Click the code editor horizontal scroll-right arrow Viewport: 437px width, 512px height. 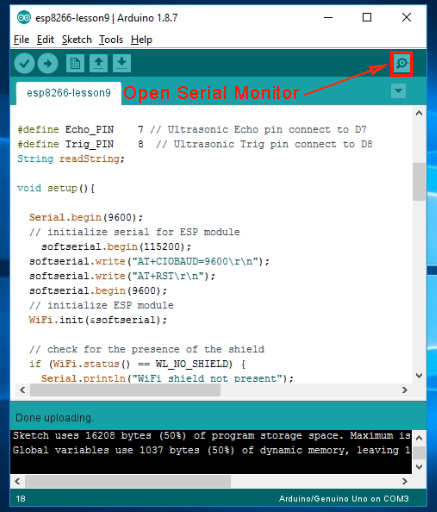[405, 390]
